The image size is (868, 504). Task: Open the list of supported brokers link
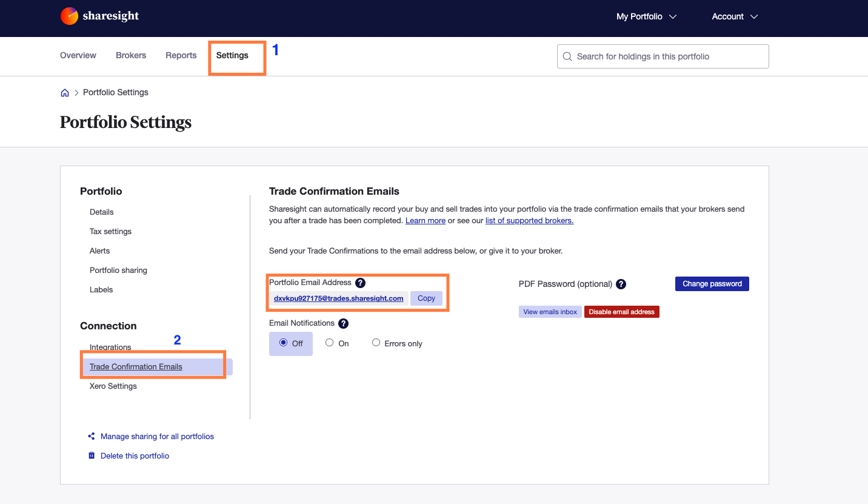point(529,221)
